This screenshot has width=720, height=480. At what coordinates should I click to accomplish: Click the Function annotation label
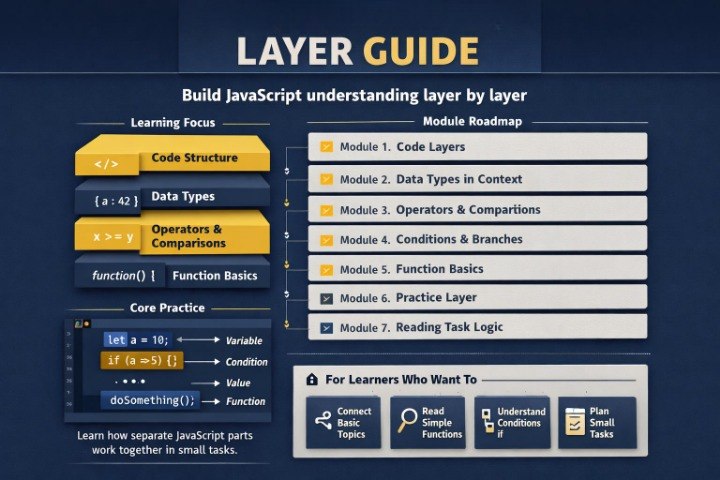[x=245, y=401]
